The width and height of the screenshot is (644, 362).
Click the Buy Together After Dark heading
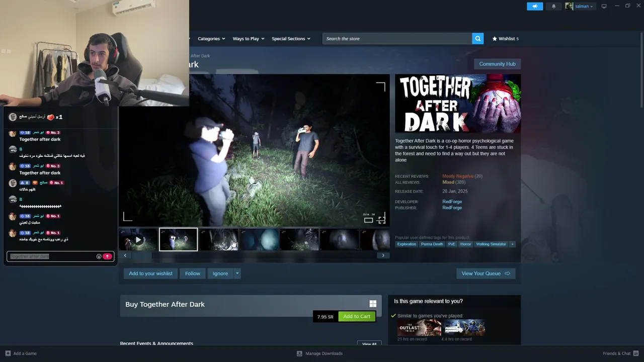pyautogui.click(x=165, y=304)
